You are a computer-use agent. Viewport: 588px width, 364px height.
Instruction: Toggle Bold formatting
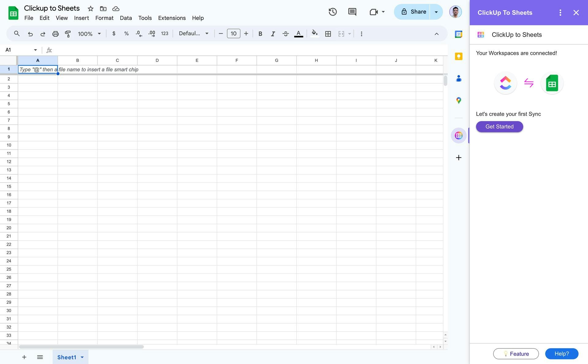[x=260, y=34]
